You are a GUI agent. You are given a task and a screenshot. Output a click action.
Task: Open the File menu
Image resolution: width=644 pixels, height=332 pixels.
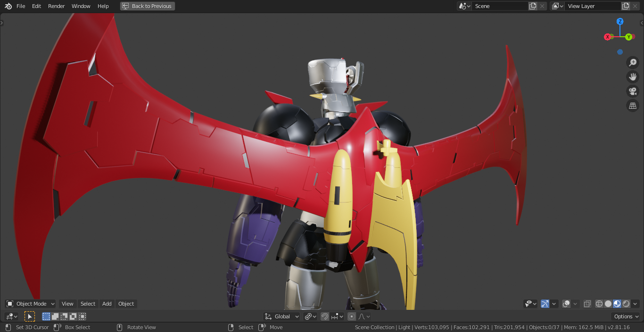21,6
